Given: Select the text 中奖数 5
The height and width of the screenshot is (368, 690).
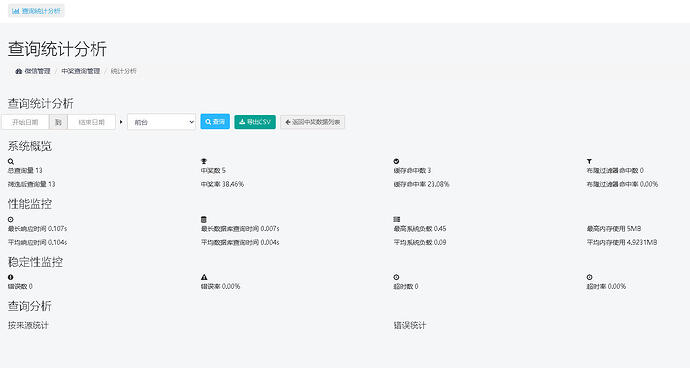Looking at the screenshot, I should (x=213, y=170).
